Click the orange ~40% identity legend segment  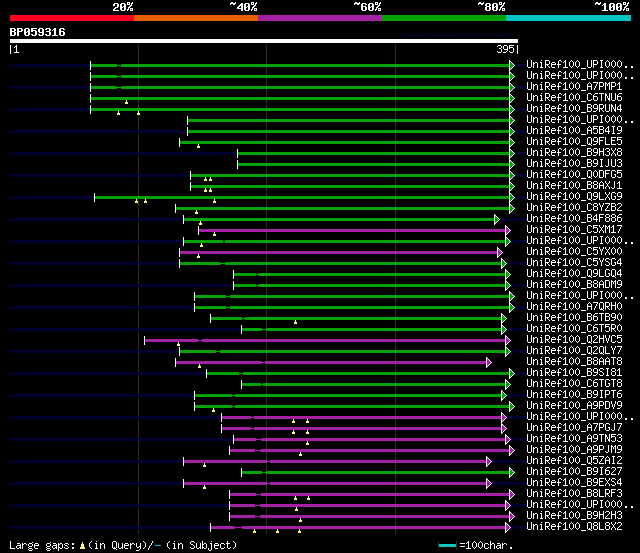pyautogui.click(x=196, y=18)
